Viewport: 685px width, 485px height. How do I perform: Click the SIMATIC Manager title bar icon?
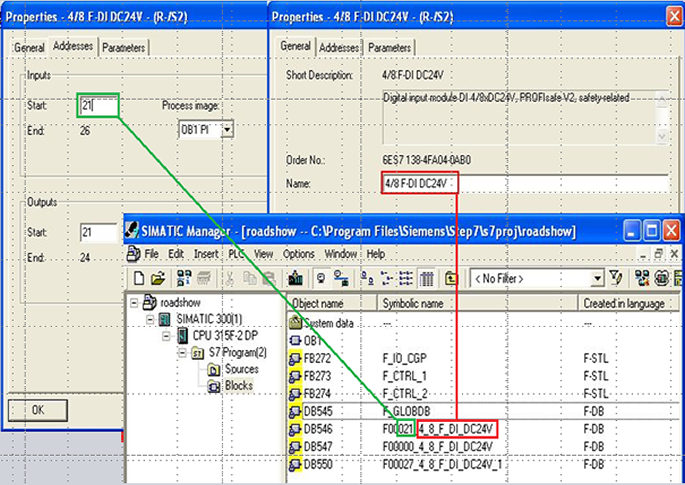(x=131, y=230)
